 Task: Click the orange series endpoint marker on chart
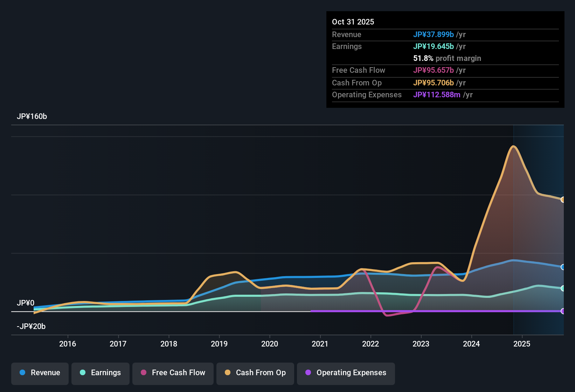click(563, 199)
